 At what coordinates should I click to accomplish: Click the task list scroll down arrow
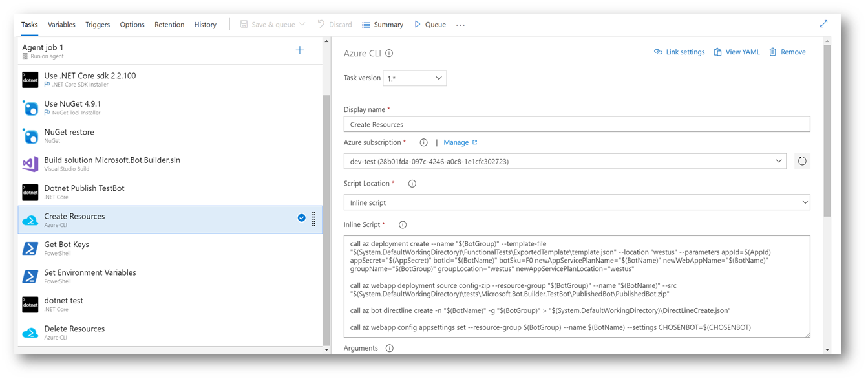[327, 350]
